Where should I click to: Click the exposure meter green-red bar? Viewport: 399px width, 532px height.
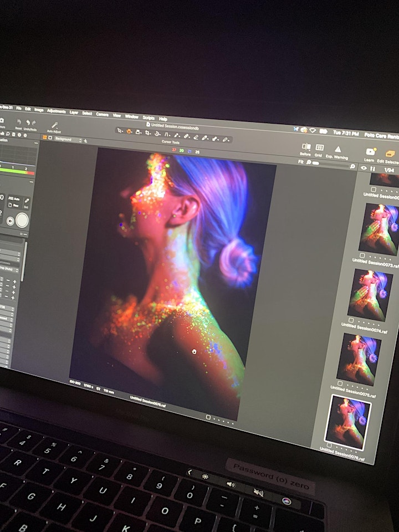(17, 172)
